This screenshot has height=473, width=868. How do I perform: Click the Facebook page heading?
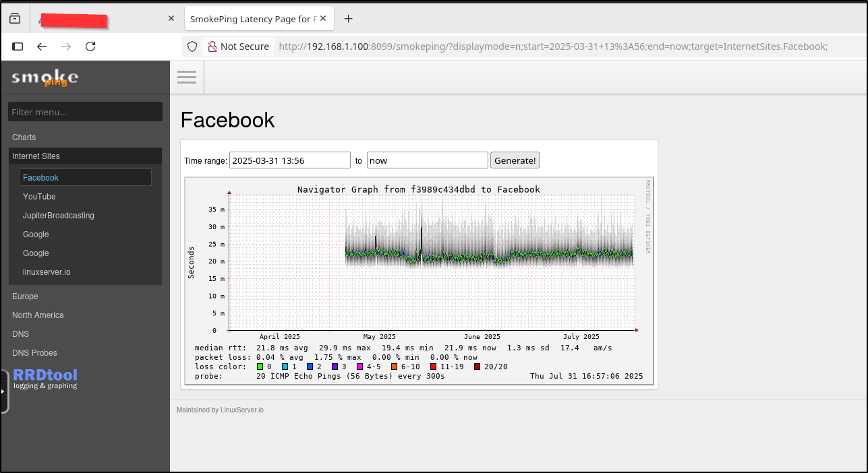click(227, 120)
